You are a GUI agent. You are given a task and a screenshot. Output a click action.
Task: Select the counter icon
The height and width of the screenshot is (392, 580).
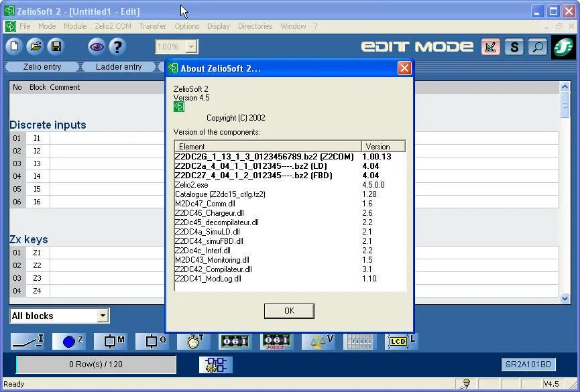235,341
